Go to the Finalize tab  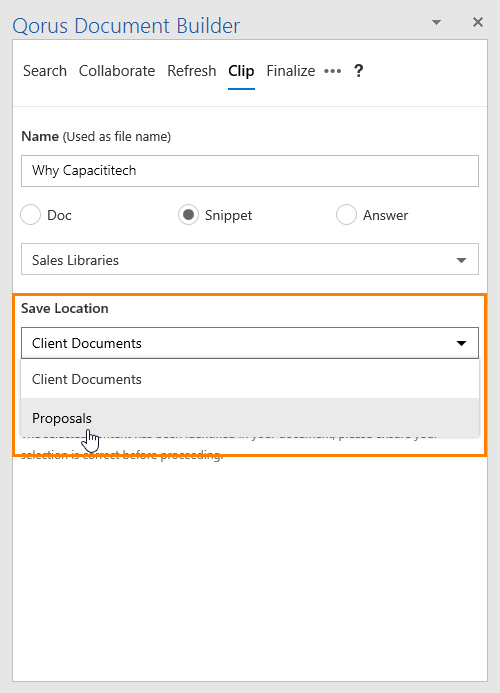click(290, 71)
